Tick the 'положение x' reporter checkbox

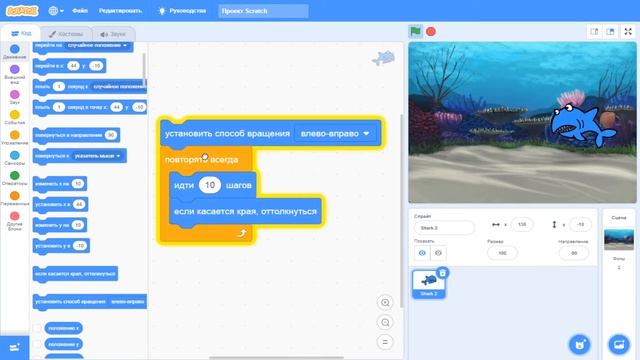37,328
